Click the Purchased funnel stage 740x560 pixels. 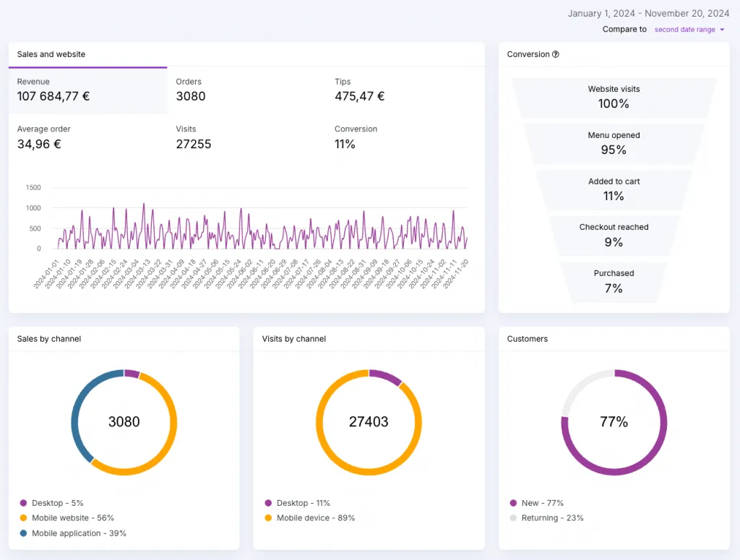[614, 282]
